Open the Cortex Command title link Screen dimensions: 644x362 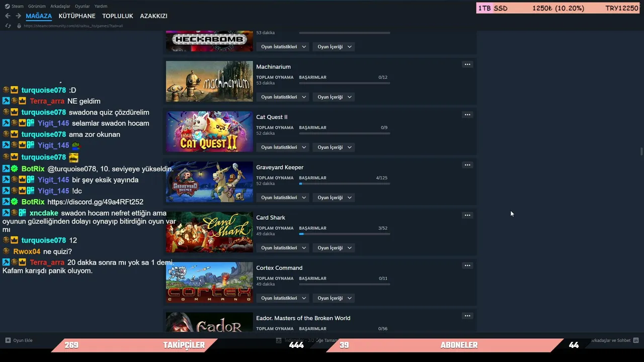(x=279, y=268)
